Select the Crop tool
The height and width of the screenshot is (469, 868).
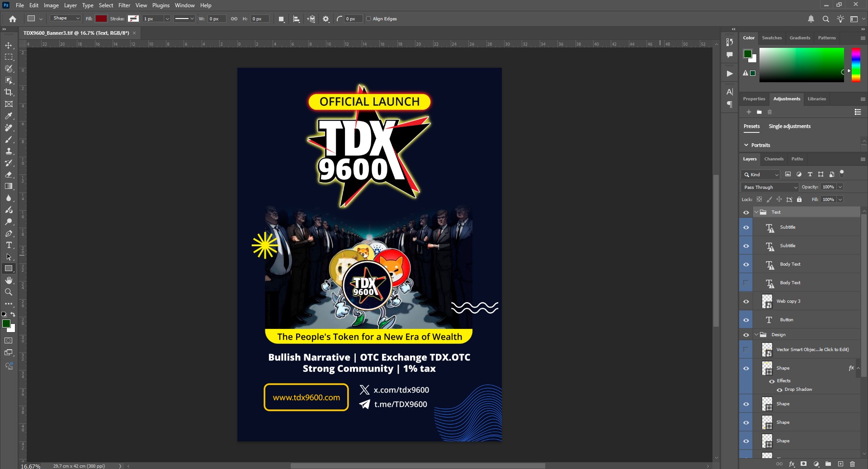click(9, 92)
